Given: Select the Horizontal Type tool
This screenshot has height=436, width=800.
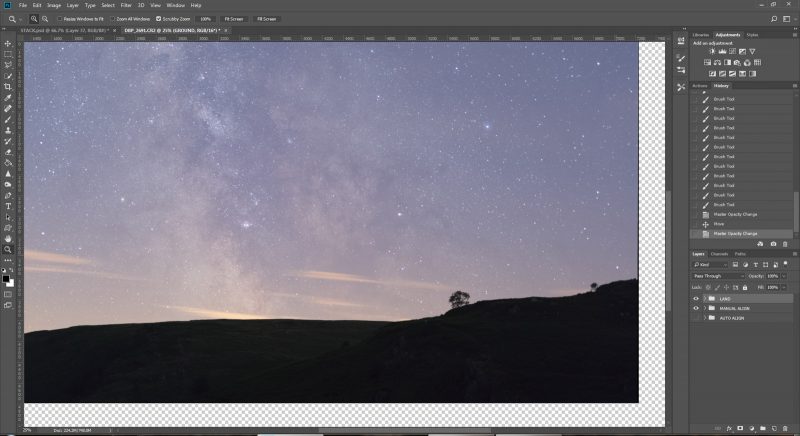Looking at the screenshot, I should tap(8, 206).
